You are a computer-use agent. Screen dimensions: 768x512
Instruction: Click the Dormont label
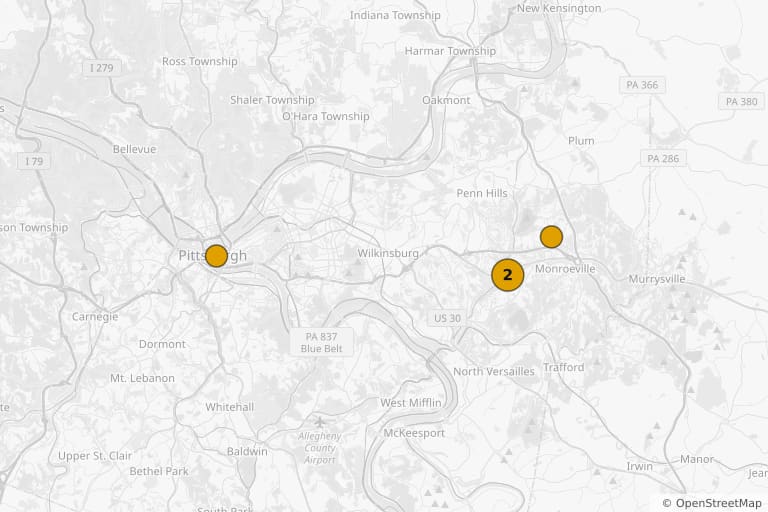[162, 344]
